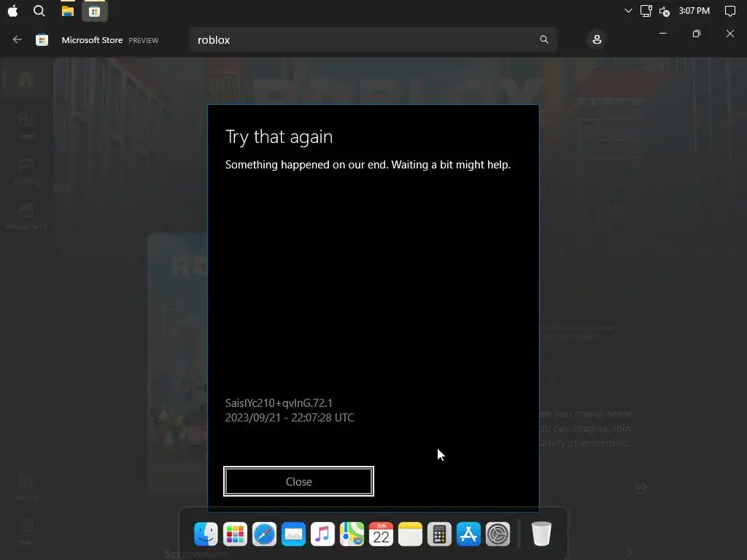Open Maps from the dock
Viewport: 747px width, 560px height.
[352, 534]
